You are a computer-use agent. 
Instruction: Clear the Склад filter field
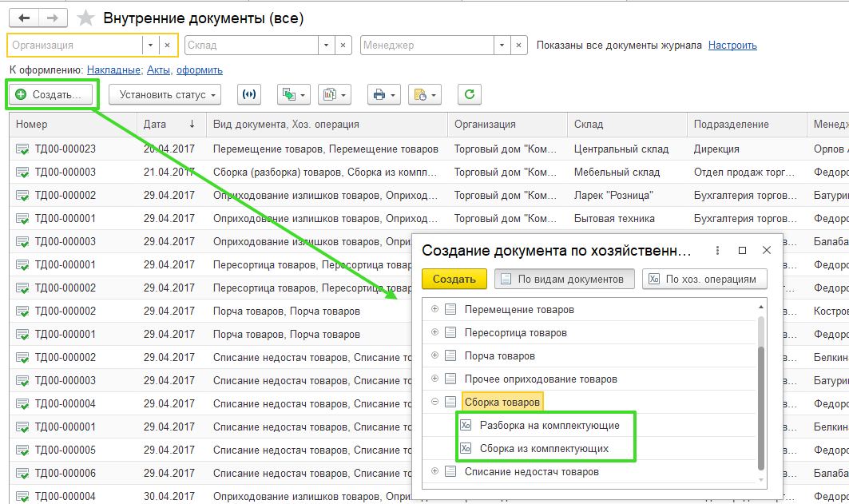coord(343,46)
